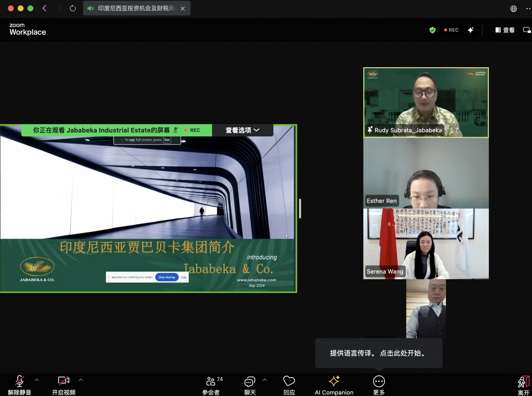Close the 印度尼西亚投资机会 tab
Screen dimensions: 532x396
[183, 9]
